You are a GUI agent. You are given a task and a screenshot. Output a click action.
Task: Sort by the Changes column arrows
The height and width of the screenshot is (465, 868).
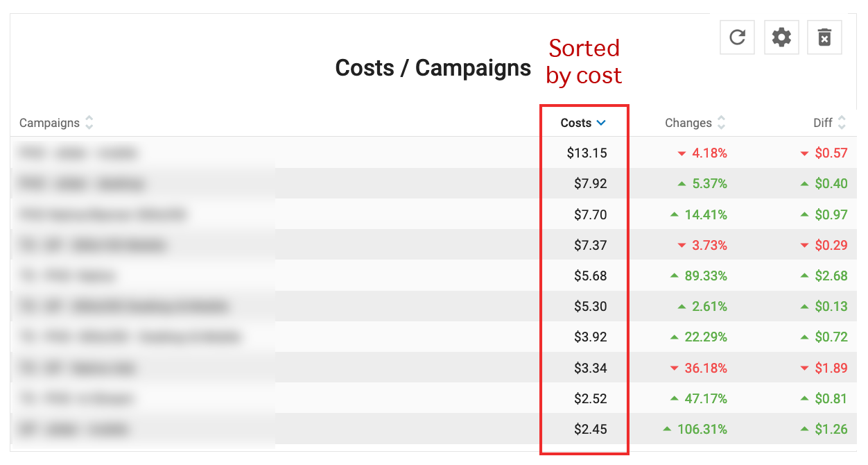(721, 123)
